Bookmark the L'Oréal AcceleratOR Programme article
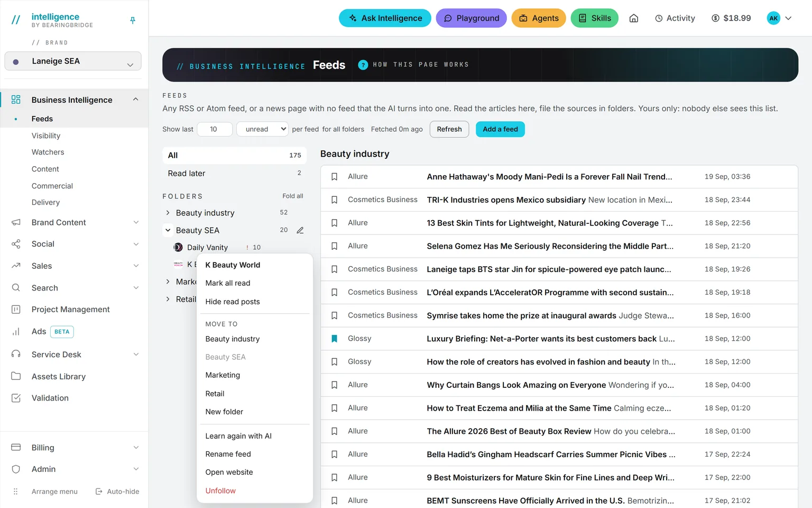Image resolution: width=812 pixels, height=508 pixels. tap(334, 293)
